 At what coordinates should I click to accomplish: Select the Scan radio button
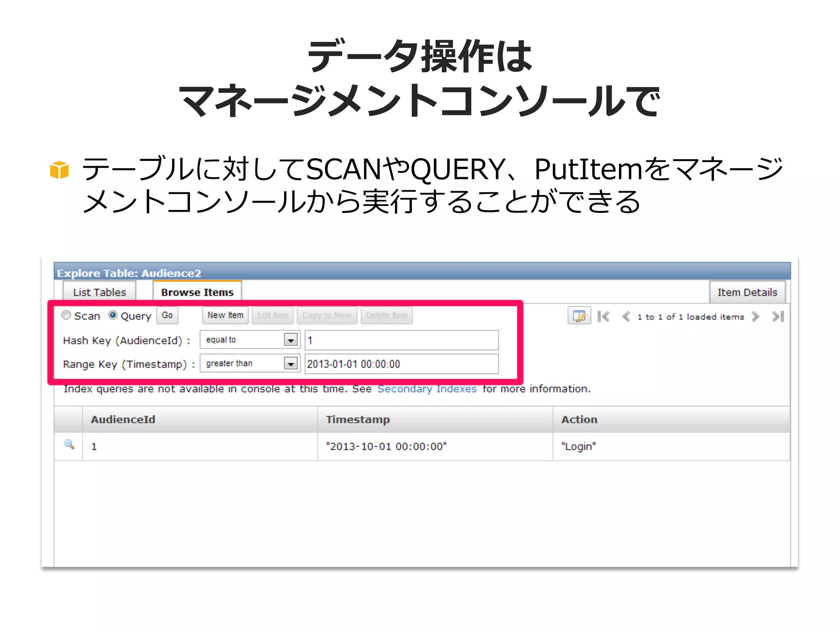tap(66, 315)
